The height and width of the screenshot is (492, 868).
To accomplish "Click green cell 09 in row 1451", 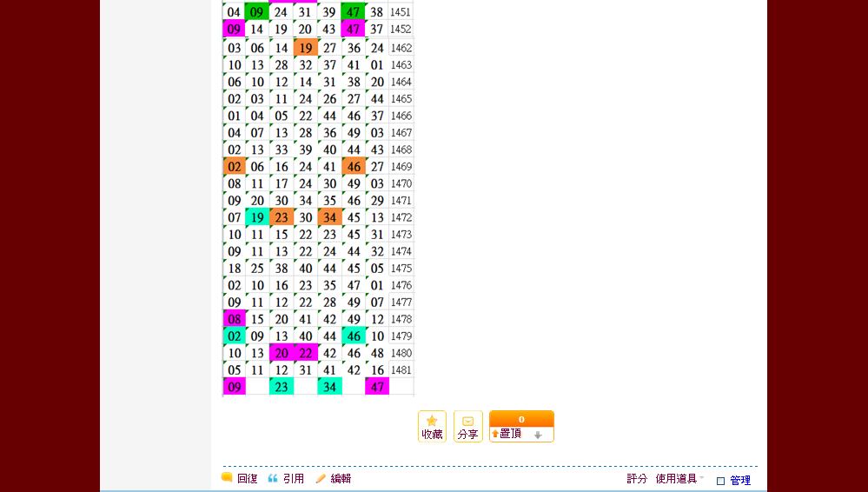I will click(x=257, y=12).
